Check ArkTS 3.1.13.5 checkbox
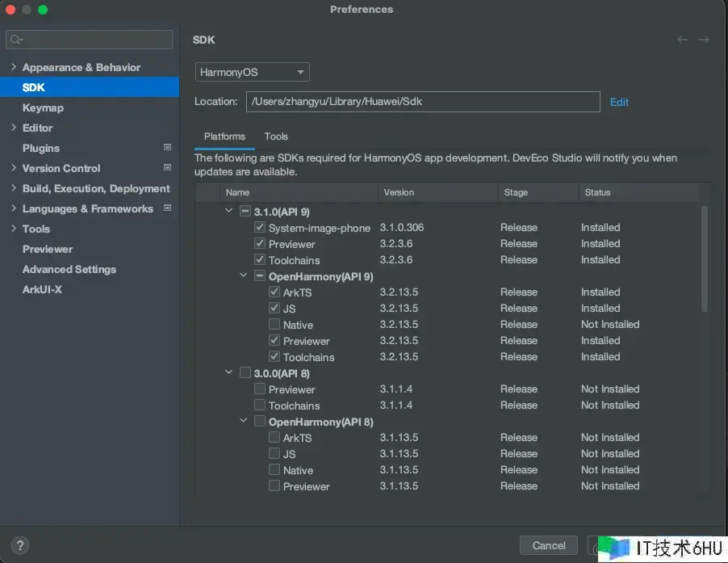The image size is (728, 563). coord(274,437)
